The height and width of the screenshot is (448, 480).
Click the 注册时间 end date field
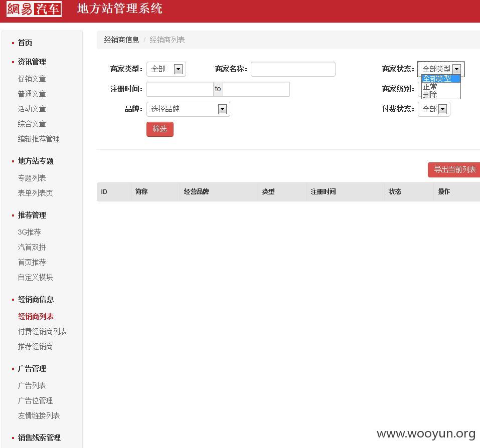[256, 89]
